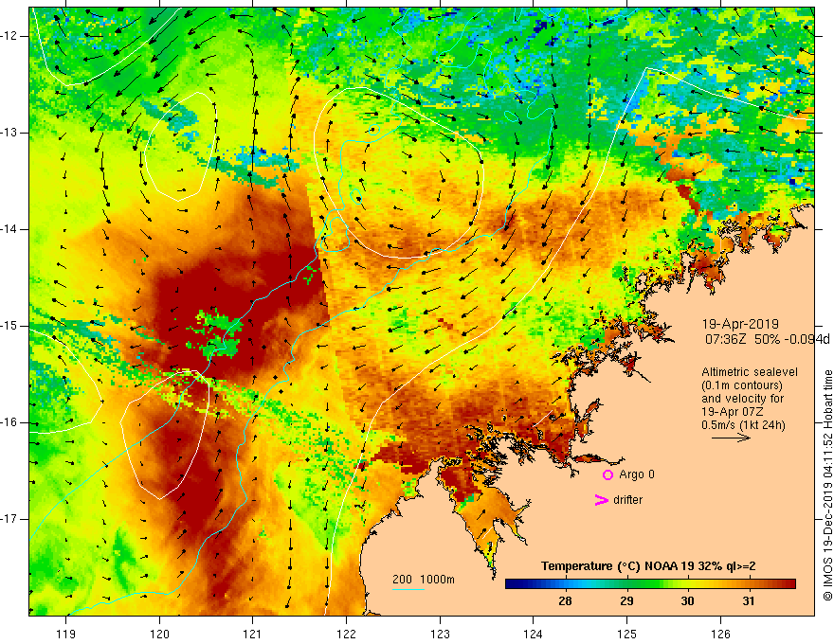Viewport: 834px width, 644px height.
Task: Click the magenta Argo circle legend marker
Action: tap(607, 475)
